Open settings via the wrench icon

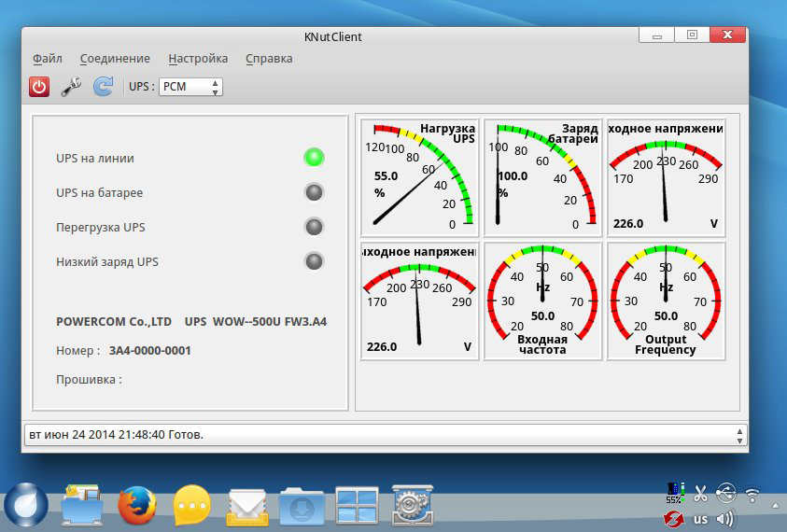(71, 87)
